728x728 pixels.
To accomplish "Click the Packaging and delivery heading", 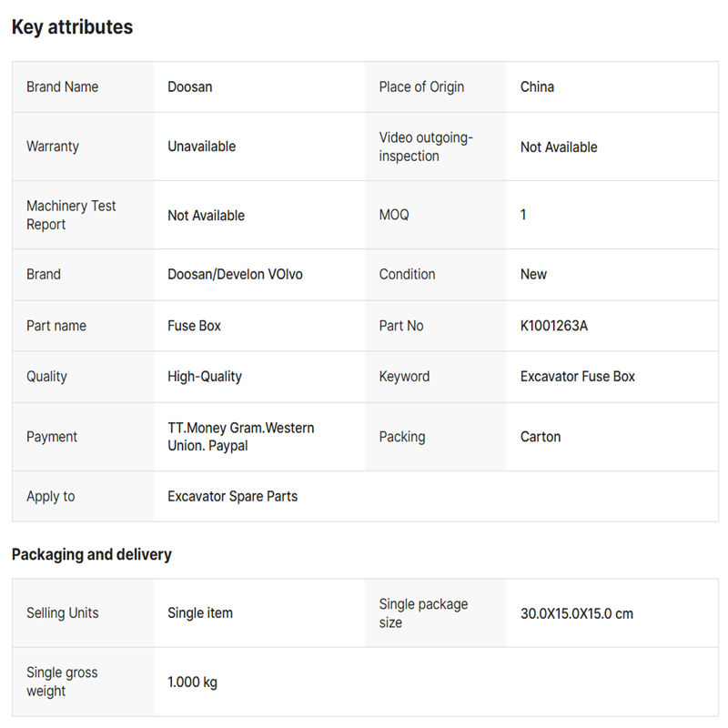I will [x=91, y=554].
